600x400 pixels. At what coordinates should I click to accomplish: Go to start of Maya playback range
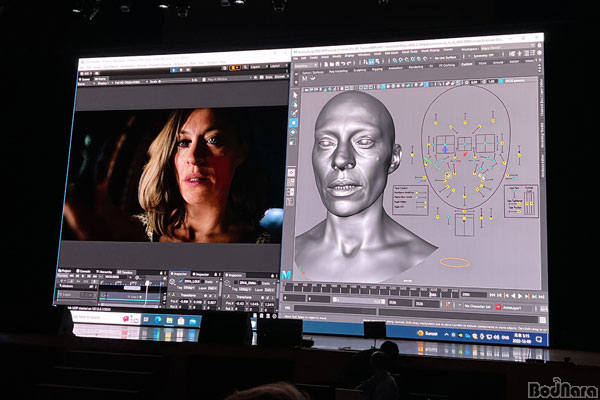point(492,295)
